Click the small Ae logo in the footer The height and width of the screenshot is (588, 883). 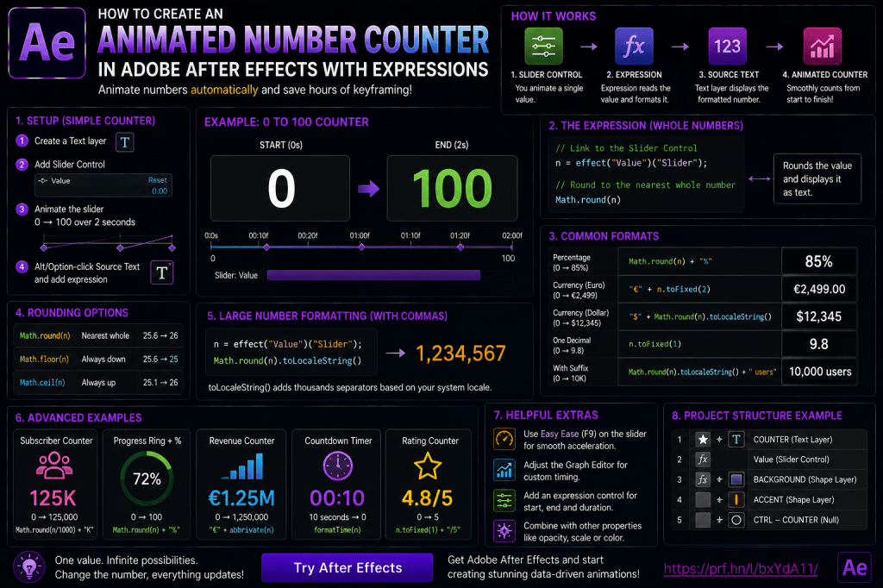[855, 567]
